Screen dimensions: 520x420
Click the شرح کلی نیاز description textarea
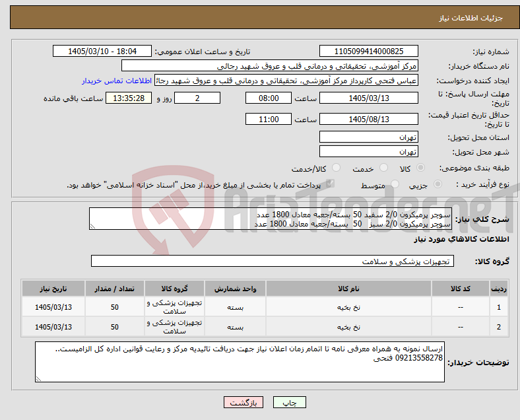point(271,219)
